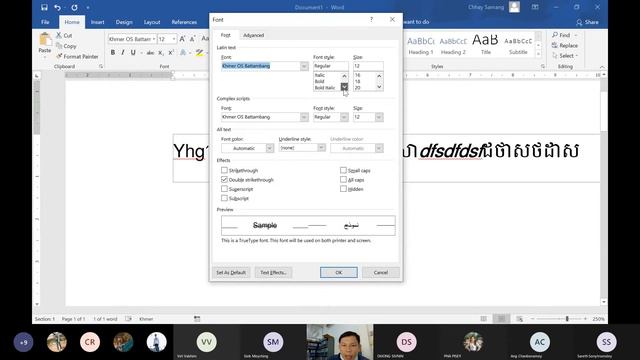640x360 pixels.
Task: Increase font size with Grow Font icon
Action: pyautogui.click(x=182, y=39)
